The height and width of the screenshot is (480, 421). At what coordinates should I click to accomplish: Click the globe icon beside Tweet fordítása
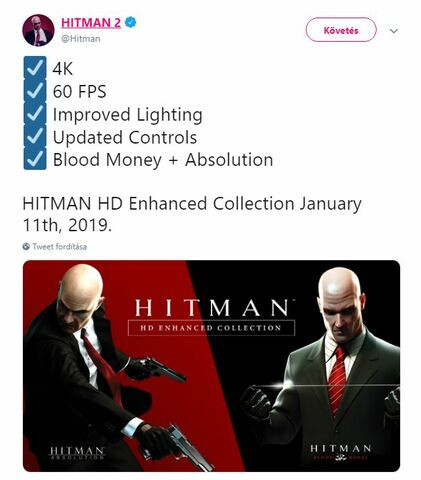click(26, 247)
